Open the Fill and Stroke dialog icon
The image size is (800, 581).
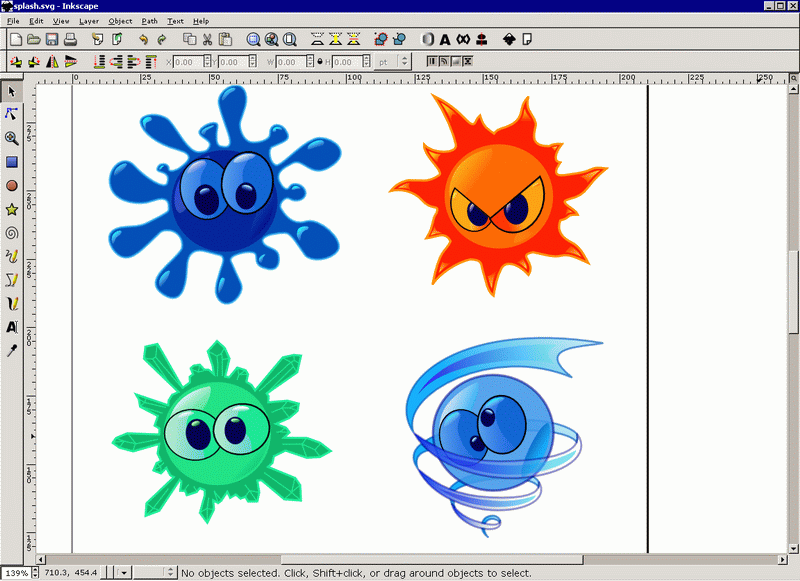[x=428, y=39]
